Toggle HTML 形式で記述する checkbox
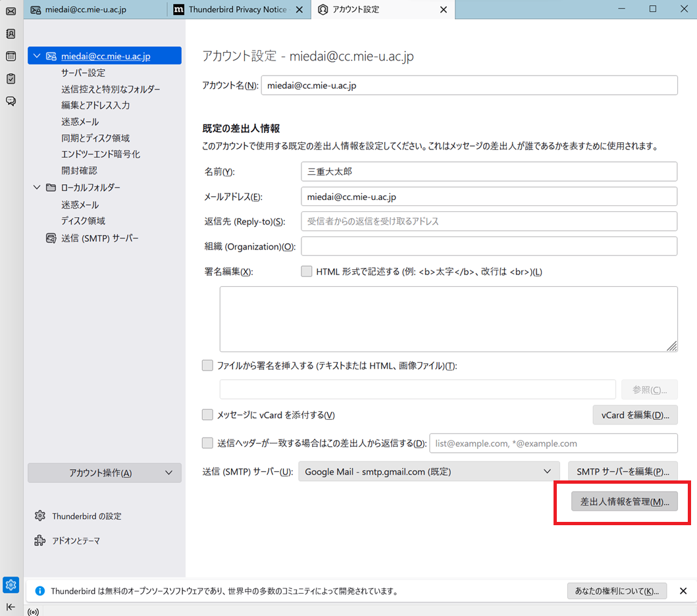 point(306,271)
